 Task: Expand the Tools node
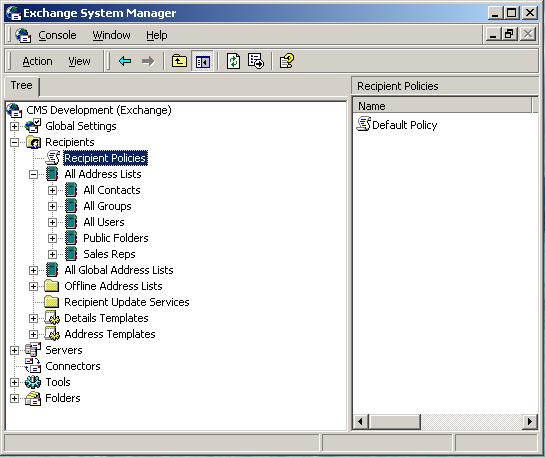coord(14,382)
